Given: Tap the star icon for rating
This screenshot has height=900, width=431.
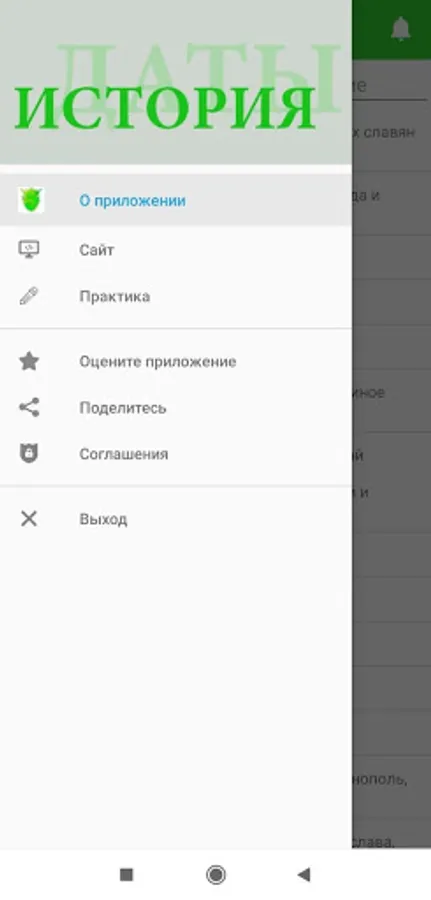Looking at the screenshot, I should 29,361.
